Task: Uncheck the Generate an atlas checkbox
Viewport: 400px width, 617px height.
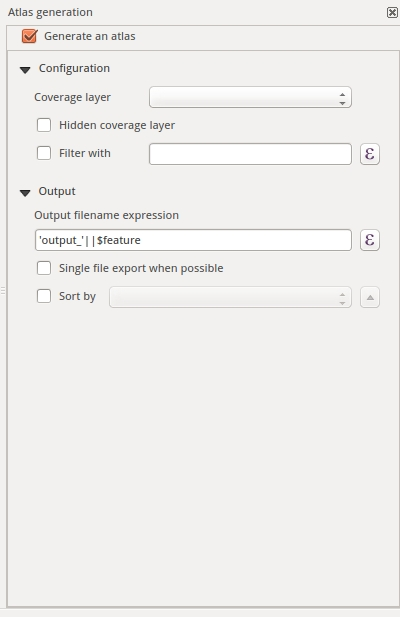Action: [x=29, y=36]
